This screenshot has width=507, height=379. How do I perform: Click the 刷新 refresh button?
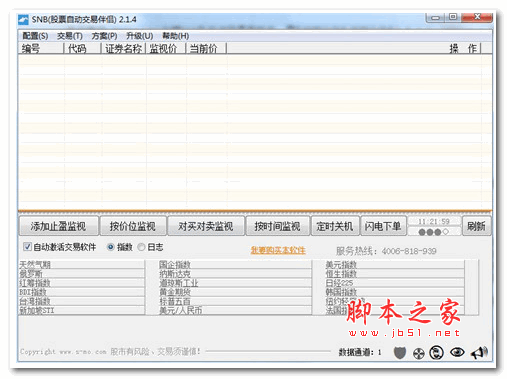coord(476,226)
